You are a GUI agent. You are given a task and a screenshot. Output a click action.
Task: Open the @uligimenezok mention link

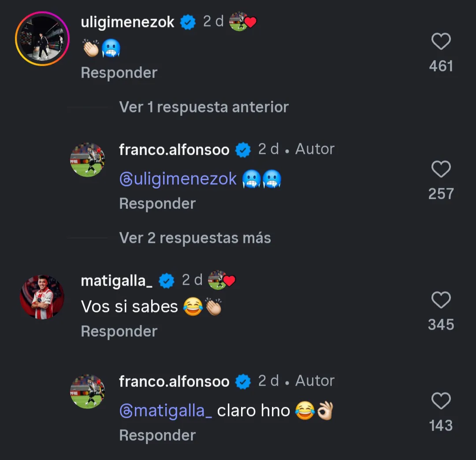[x=178, y=179]
